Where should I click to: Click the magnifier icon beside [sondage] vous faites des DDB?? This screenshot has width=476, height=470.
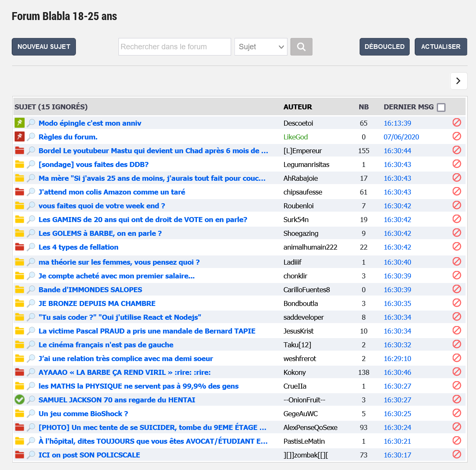point(31,164)
